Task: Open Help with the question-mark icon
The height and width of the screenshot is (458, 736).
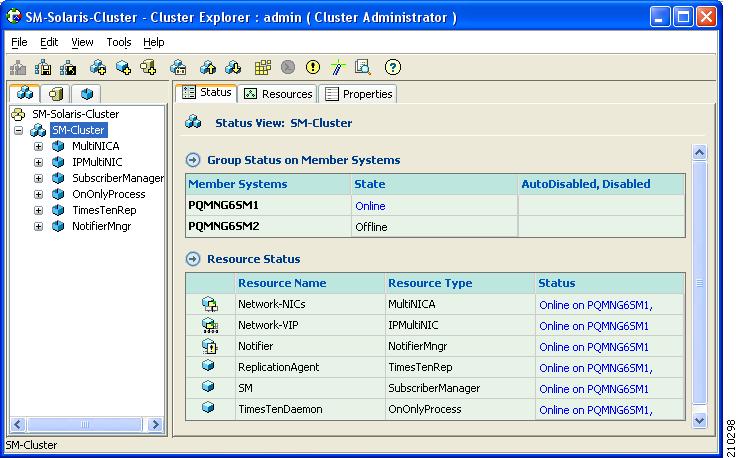Action: tap(393, 68)
